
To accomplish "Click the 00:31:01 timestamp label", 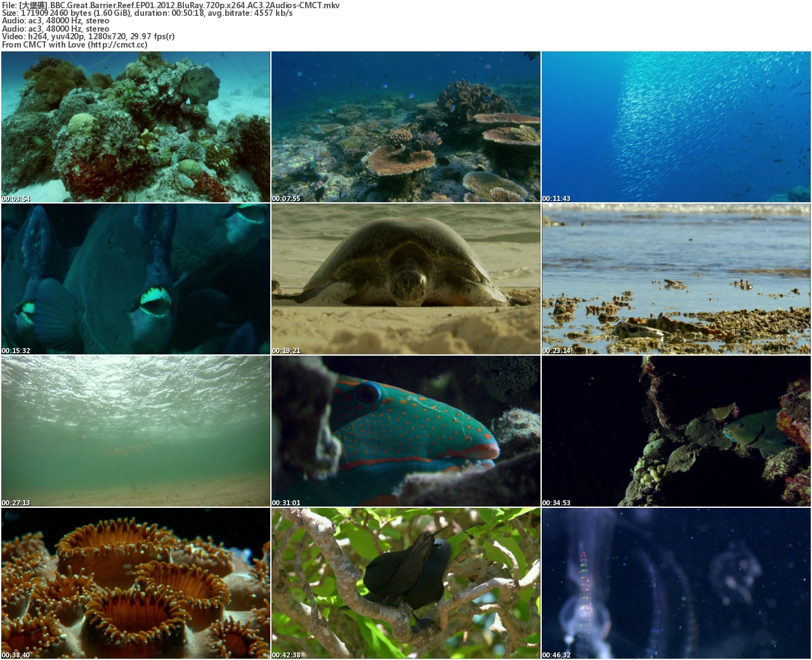I will tap(286, 503).
